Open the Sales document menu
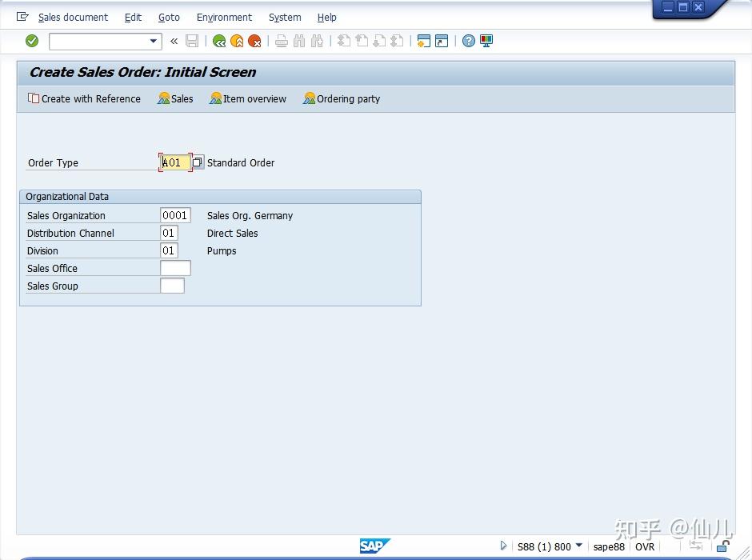This screenshot has height=560, width=752. [73, 17]
